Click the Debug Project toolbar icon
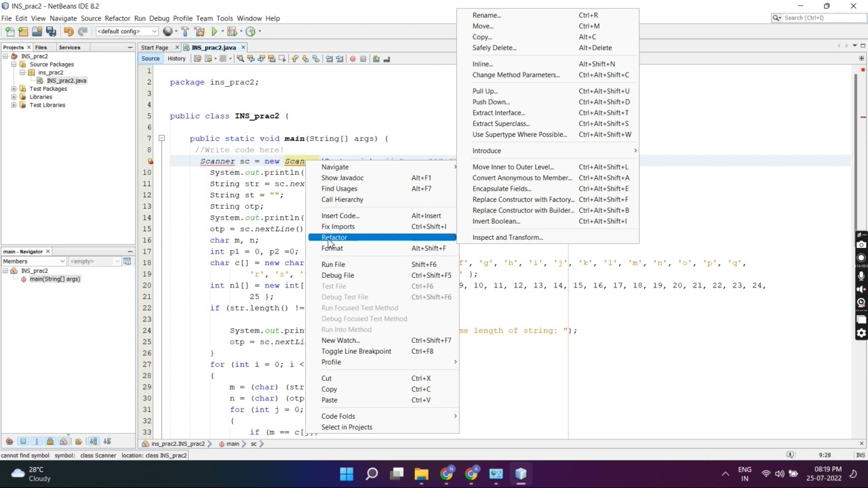The width and height of the screenshot is (868, 488). point(232,31)
